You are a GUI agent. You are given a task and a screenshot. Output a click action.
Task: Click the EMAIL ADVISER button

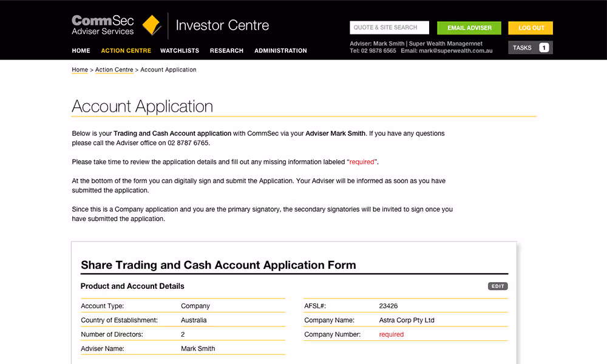469,28
